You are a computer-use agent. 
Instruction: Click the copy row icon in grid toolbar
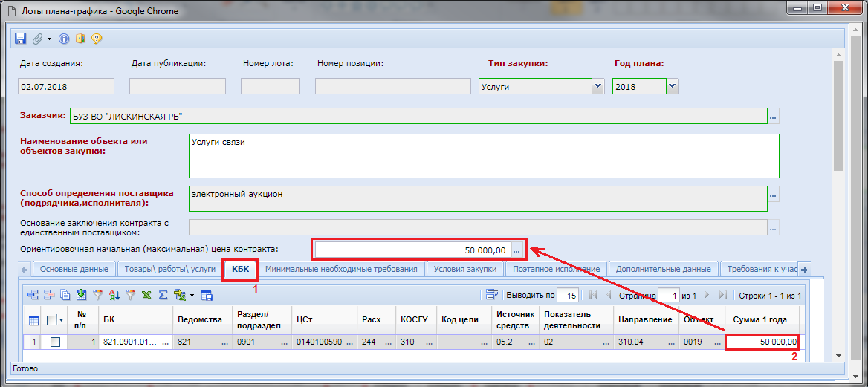click(65, 295)
